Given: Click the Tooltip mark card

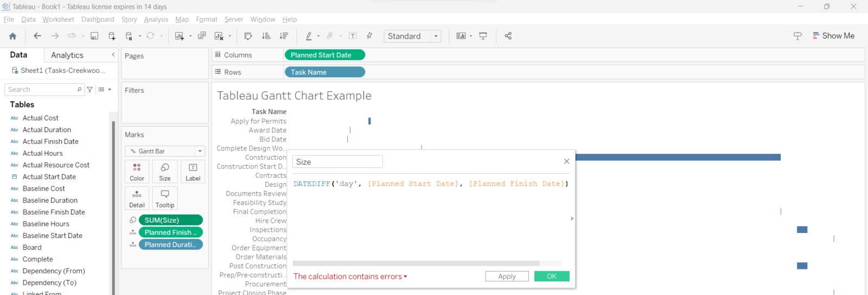Looking at the screenshot, I should tap(165, 198).
